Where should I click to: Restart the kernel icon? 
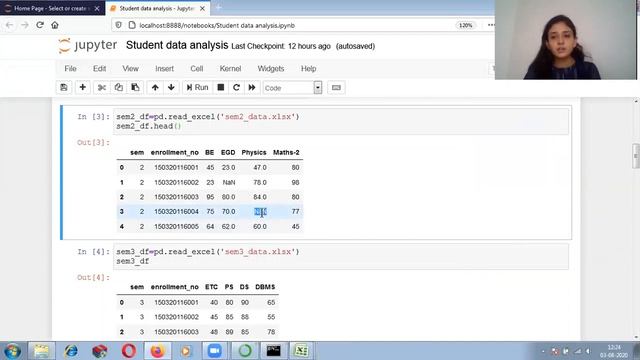click(x=236, y=87)
